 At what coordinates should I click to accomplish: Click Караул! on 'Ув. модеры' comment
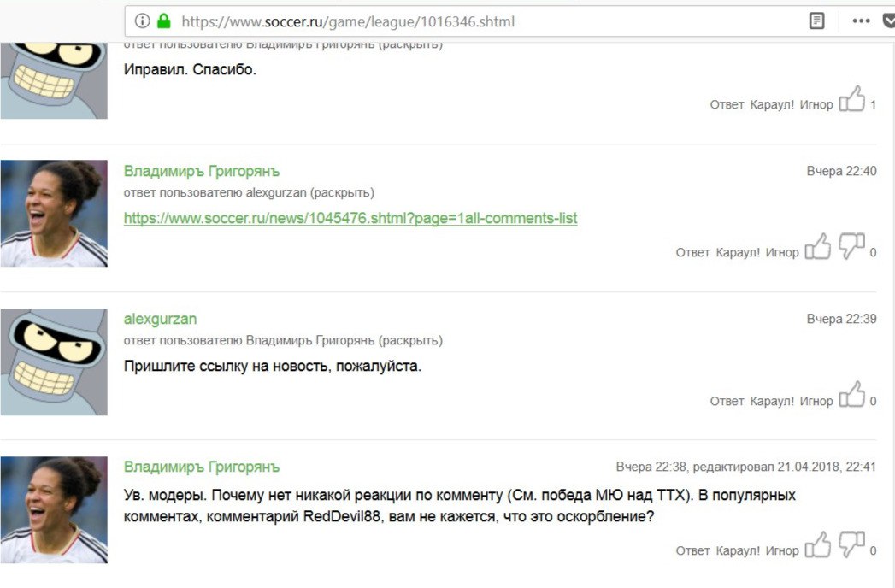[x=738, y=551]
